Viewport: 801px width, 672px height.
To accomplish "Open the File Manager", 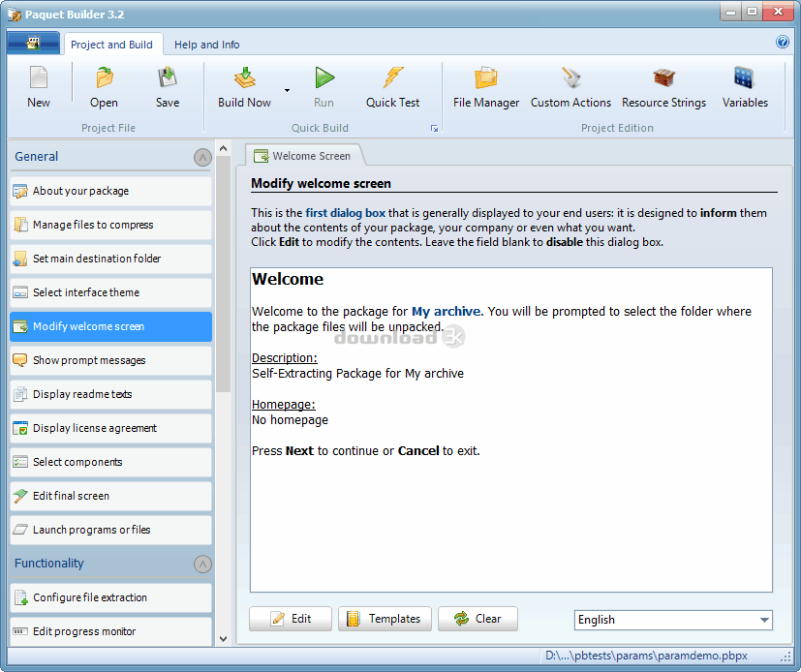I will pos(486,88).
